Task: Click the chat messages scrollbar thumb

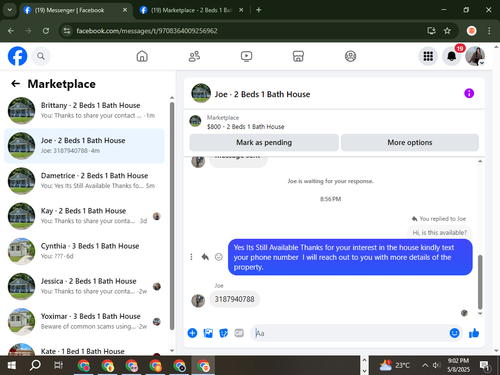Action: 480,282
